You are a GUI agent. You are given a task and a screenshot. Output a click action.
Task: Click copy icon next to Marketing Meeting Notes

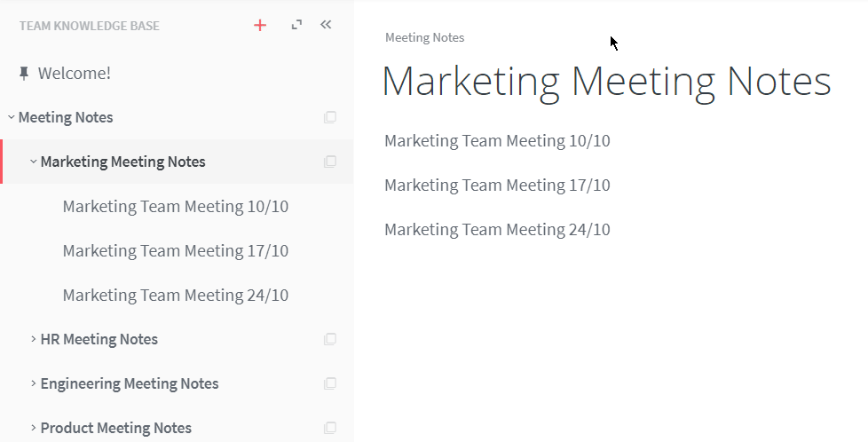pyautogui.click(x=330, y=162)
